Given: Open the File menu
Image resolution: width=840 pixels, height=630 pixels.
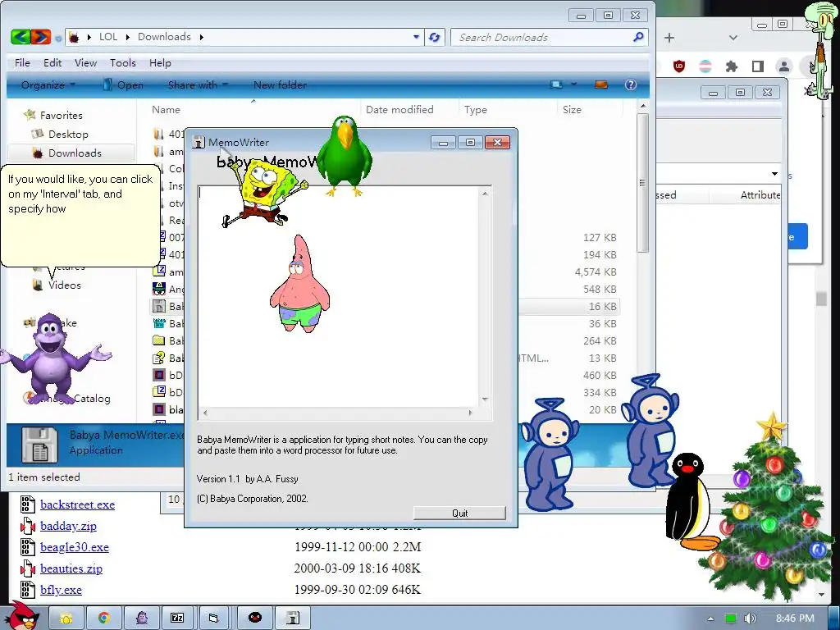Looking at the screenshot, I should (x=22, y=62).
